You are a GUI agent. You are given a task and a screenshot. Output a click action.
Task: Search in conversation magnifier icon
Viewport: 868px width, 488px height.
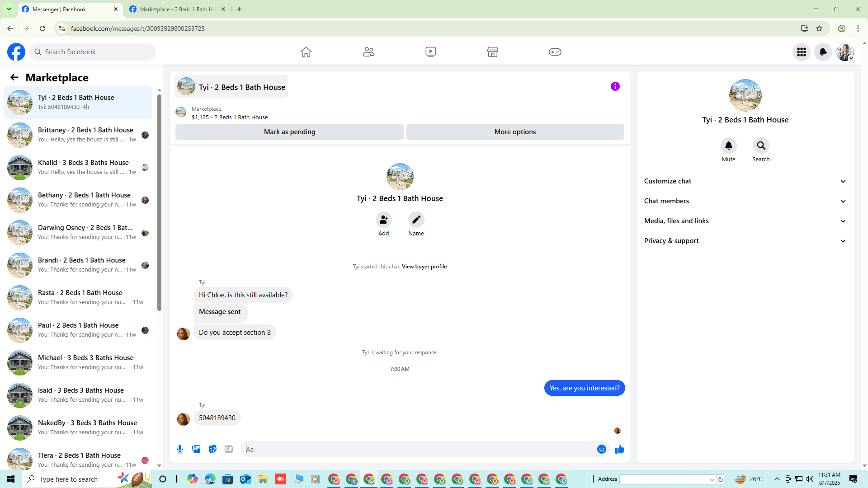pos(761,145)
